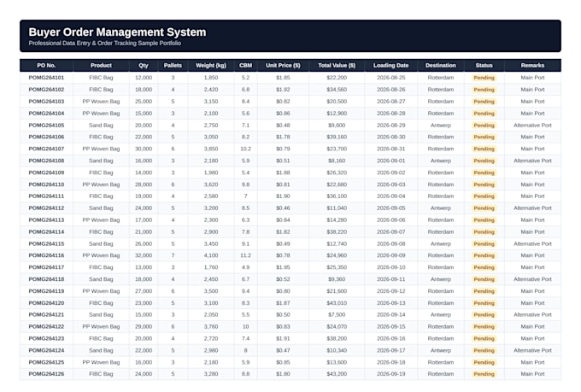
Task: Click 'Antwerp' destination in POMG264105 row
Action: 441,125
